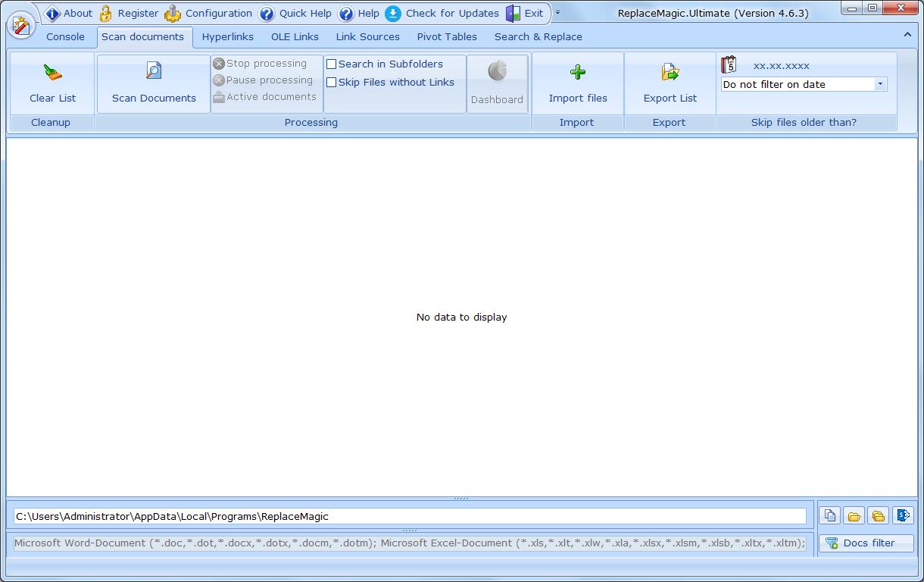The image size is (924, 582).
Task: Open Quick Help
Action: coord(295,13)
